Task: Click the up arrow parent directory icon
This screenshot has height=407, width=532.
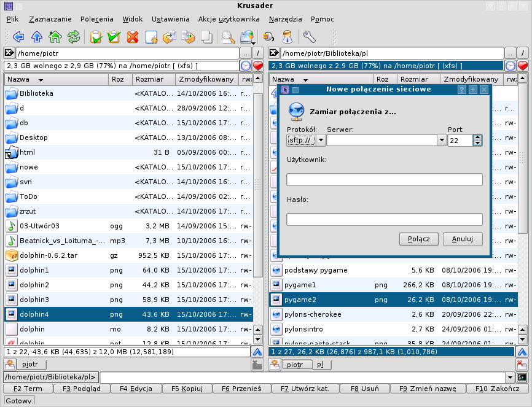Action: point(37,37)
